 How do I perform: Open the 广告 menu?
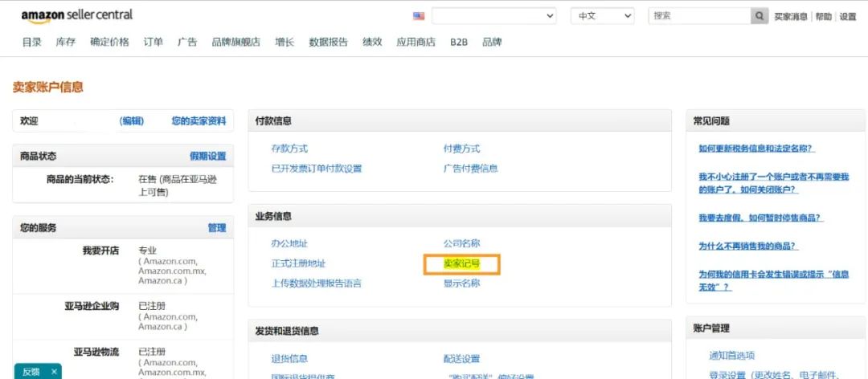pos(187,42)
